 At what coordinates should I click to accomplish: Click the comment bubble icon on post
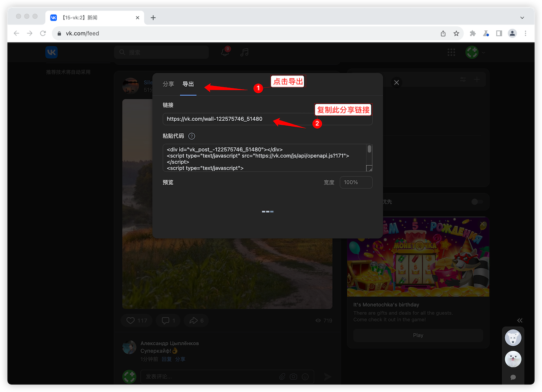(166, 320)
